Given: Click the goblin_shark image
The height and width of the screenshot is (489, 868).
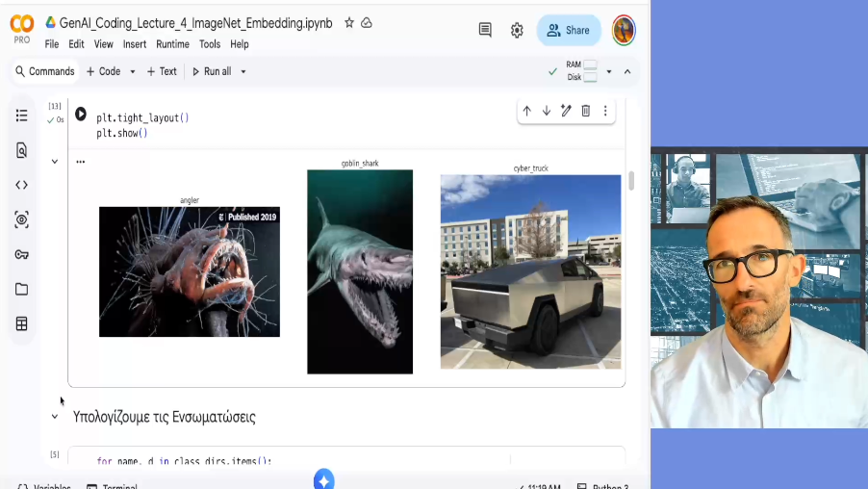Looking at the screenshot, I should 360,271.
